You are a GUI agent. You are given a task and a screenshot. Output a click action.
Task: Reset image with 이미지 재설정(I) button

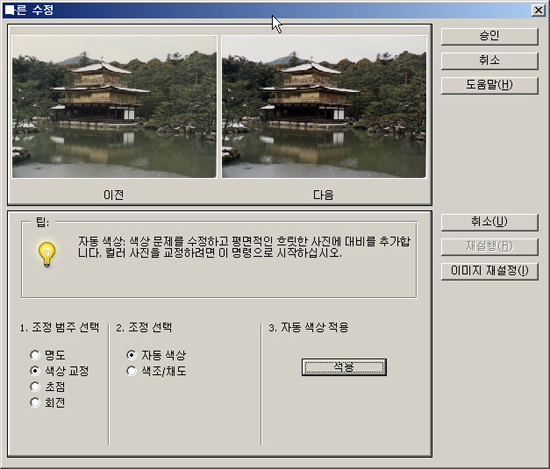[489, 272]
